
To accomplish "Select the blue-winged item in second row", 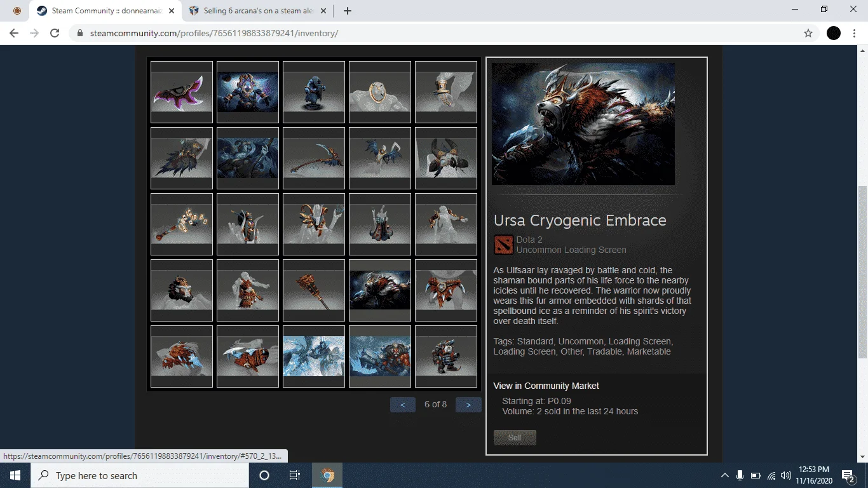I will 380,158.
